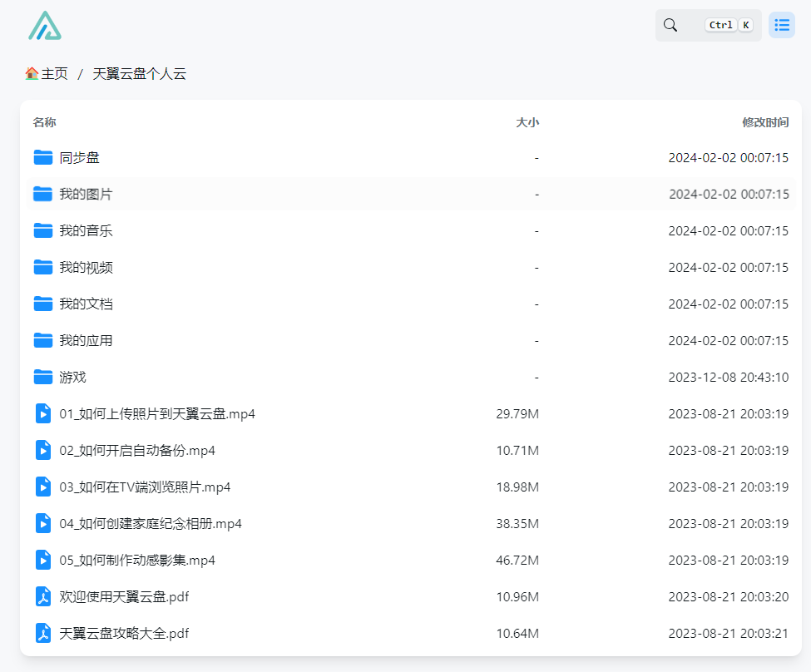Image resolution: width=811 pixels, height=672 pixels.
Task: Toggle the list view layout button
Action: (781, 25)
